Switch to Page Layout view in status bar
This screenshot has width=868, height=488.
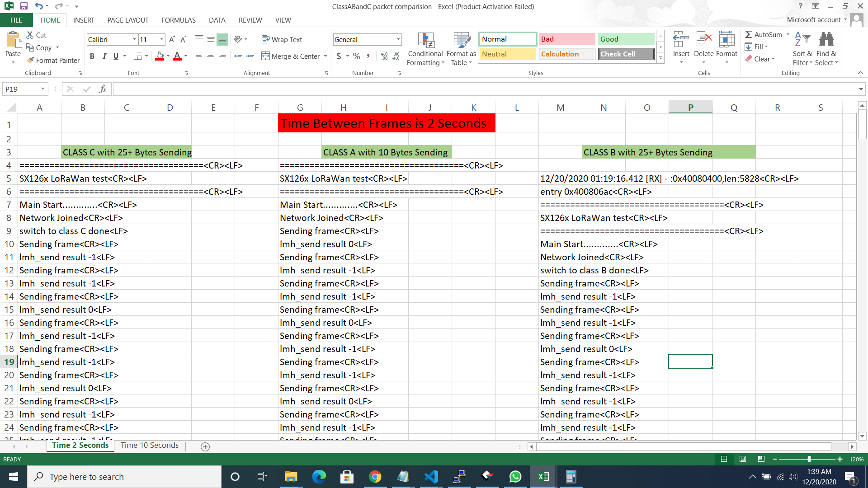[743, 459]
